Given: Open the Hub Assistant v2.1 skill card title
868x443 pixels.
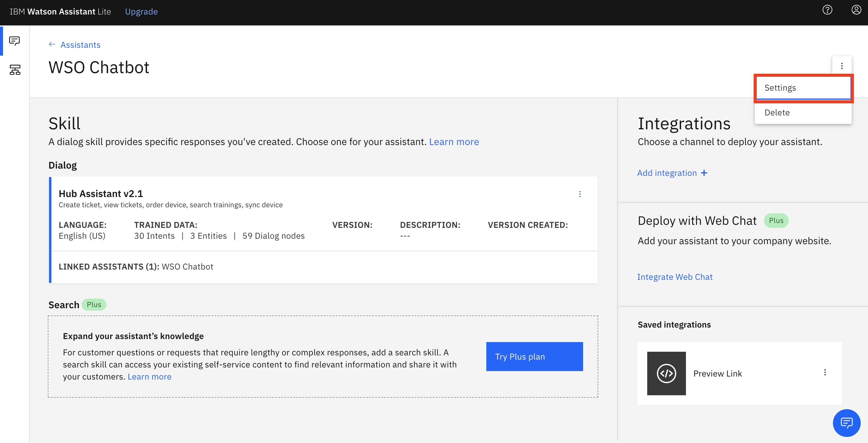Looking at the screenshot, I should tap(101, 194).
